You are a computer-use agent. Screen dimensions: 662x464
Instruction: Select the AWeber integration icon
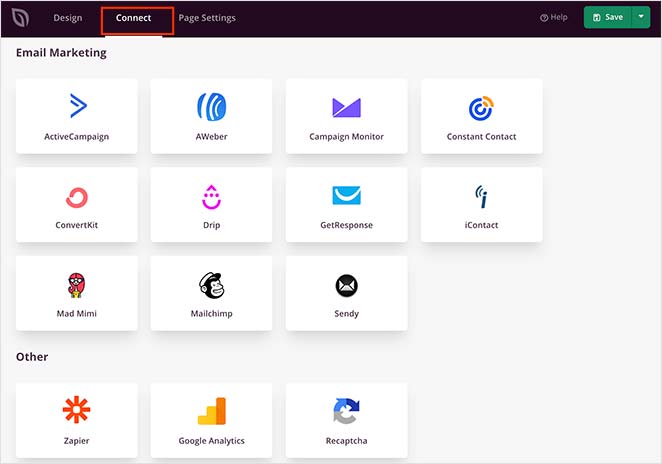coord(211,106)
